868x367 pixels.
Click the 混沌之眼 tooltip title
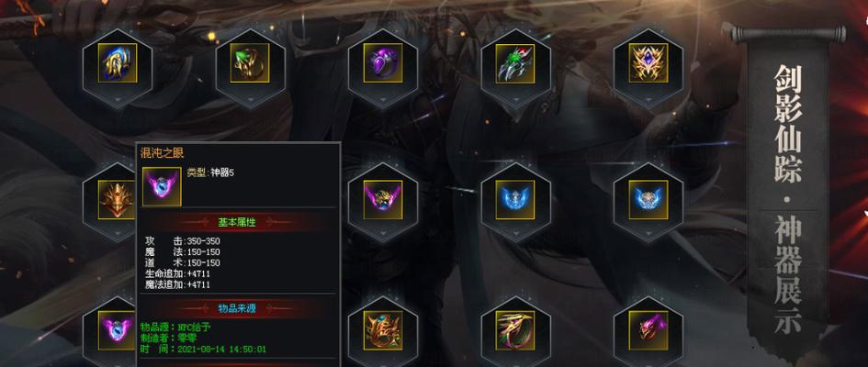[x=162, y=153]
